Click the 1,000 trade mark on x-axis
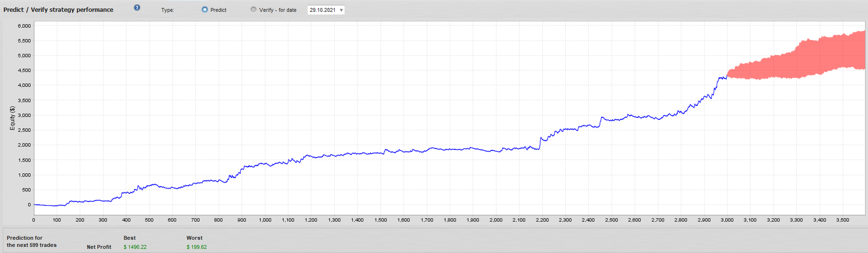 (265, 220)
